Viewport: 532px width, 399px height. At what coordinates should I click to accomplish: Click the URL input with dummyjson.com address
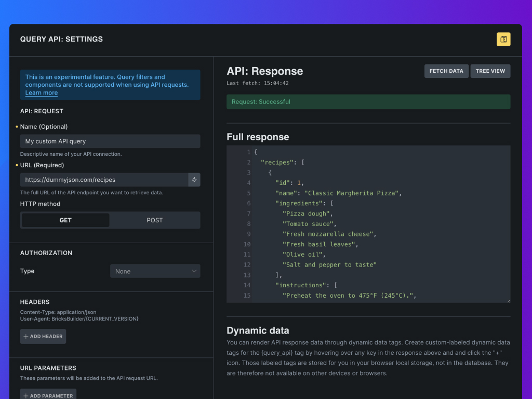(104, 180)
